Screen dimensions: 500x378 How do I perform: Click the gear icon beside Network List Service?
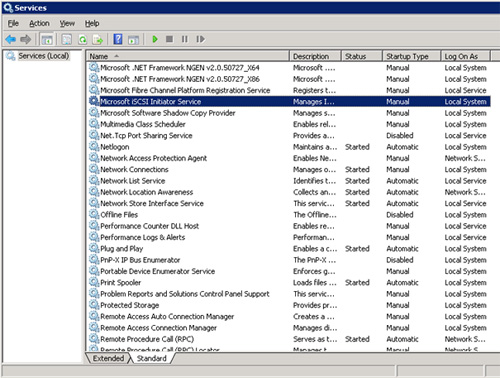[94, 180]
